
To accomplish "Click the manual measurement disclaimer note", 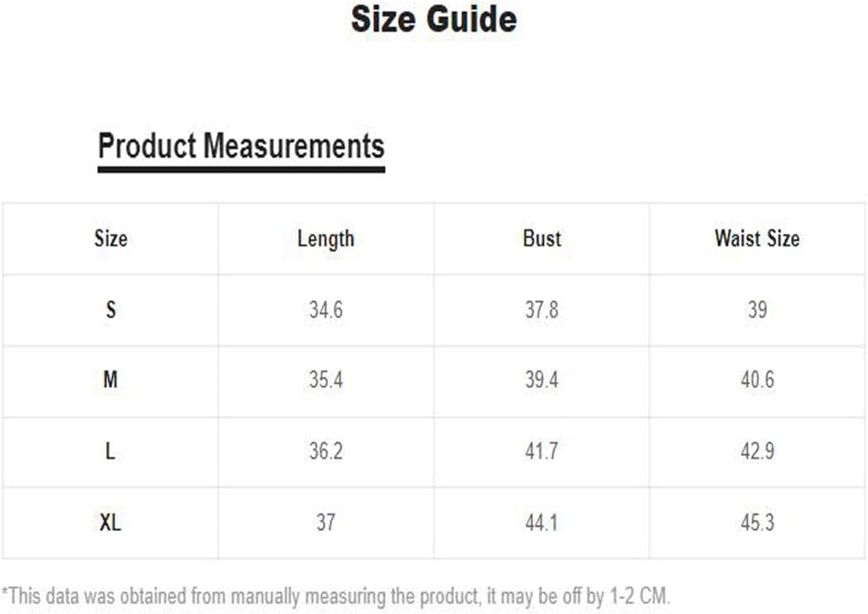I will tap(336, 596).
